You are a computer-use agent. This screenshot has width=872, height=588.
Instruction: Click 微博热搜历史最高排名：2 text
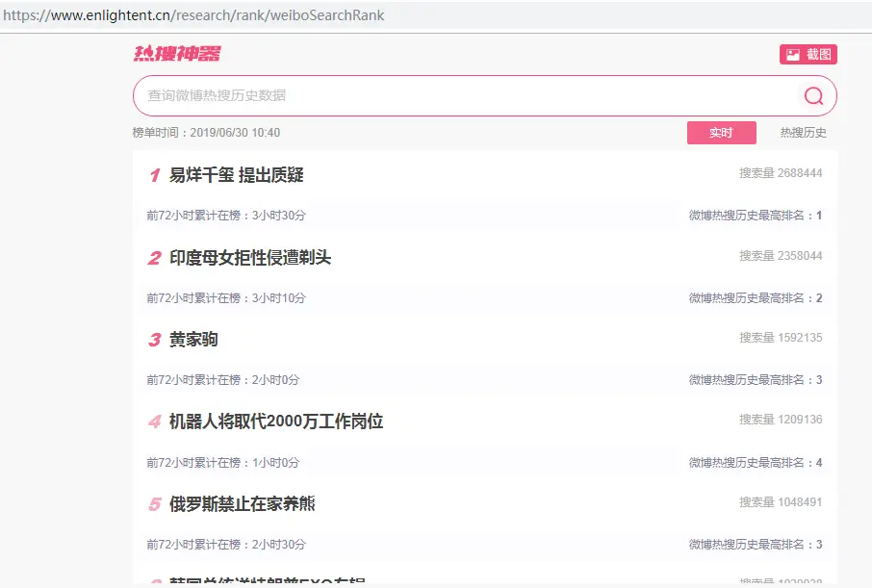pos(756,297)
